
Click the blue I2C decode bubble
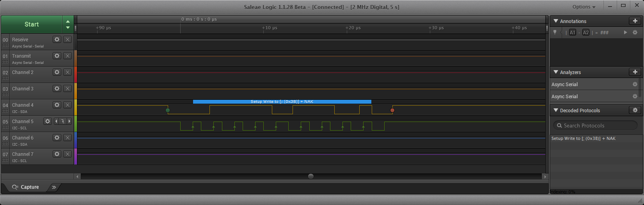(282, 102)
